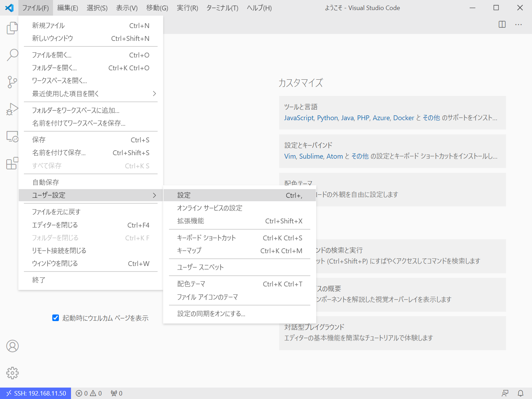532x399 pixels.
Task: Choose 保存 menu item
Action: 91,140
